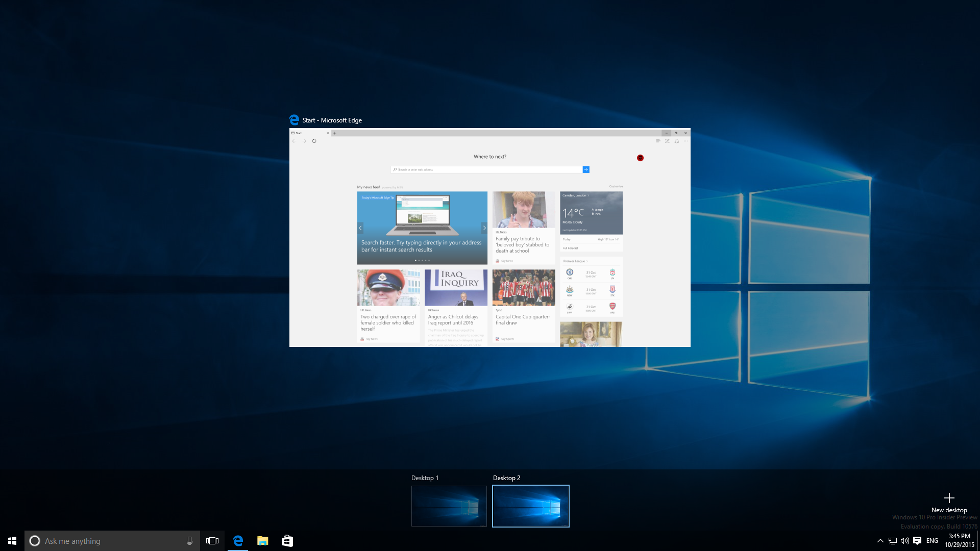Click the Forward arrow in Edge preview
The height and width of the screenshot is (551, 980).
pyautogui.click(x=304, y=141)
